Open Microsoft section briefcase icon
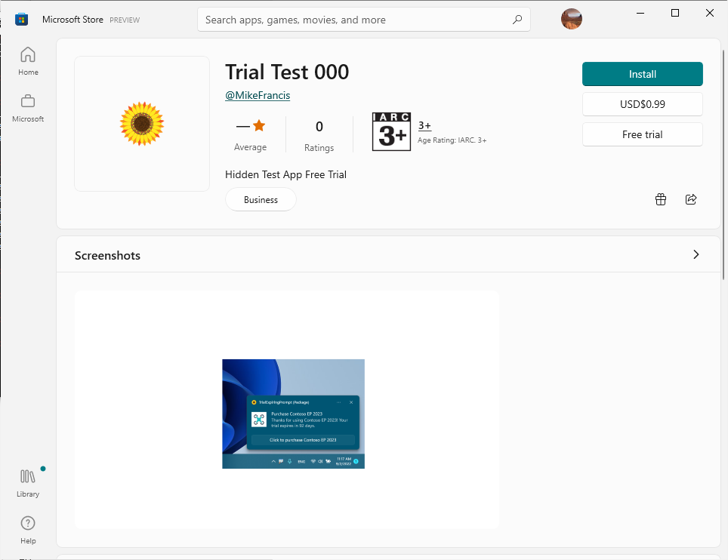 (x=28, y=101)
